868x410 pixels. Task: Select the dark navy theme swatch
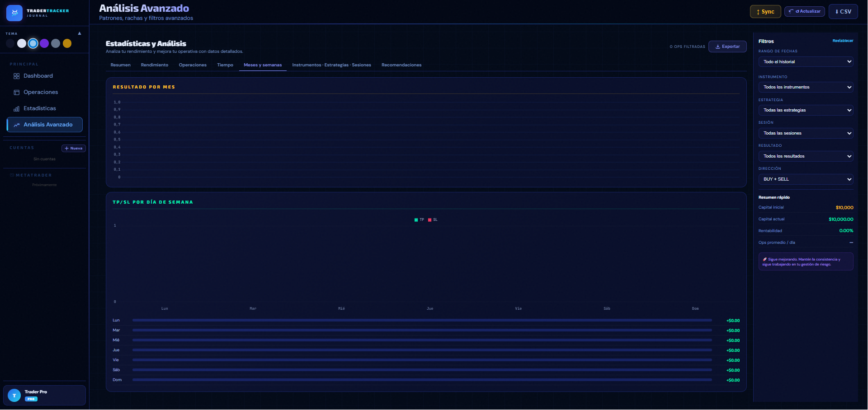pyautogui.click(x=10, y=43)
